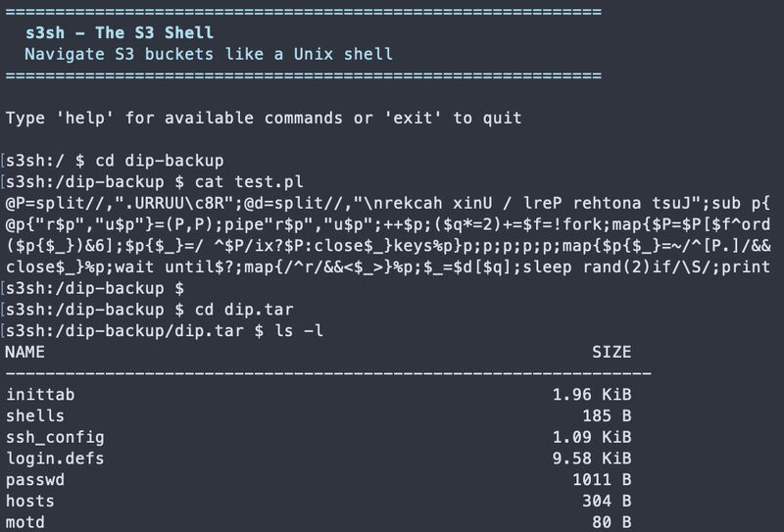This screenshot has height=532, width=784.
Task: Click the SIZE column header
Action: coord(612,352)
